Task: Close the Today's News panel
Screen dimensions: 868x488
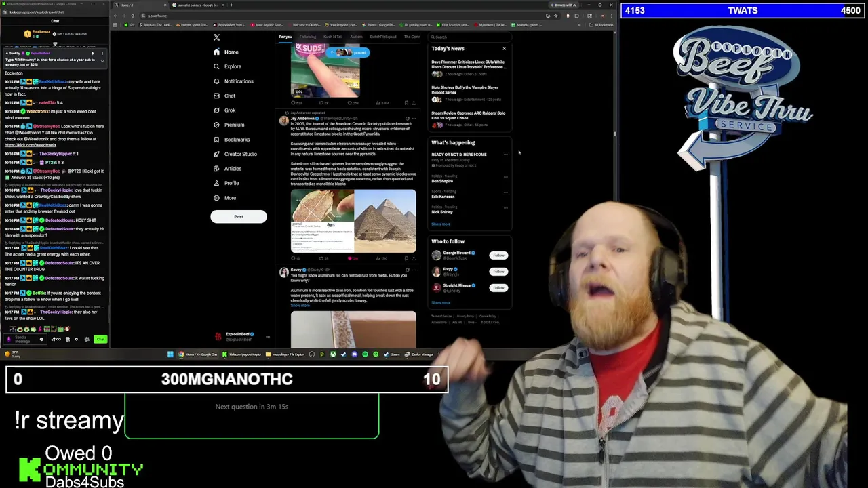Action: click(504, 48)
